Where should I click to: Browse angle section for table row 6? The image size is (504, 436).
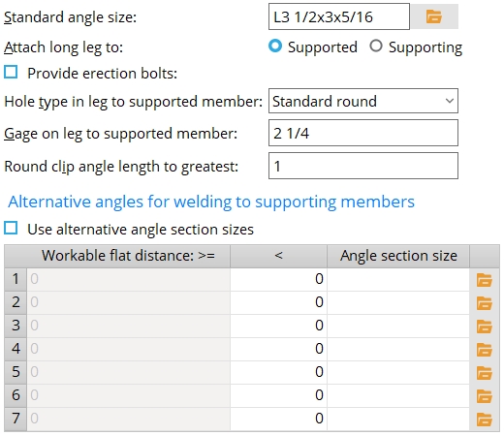click(x=484, y=396)
